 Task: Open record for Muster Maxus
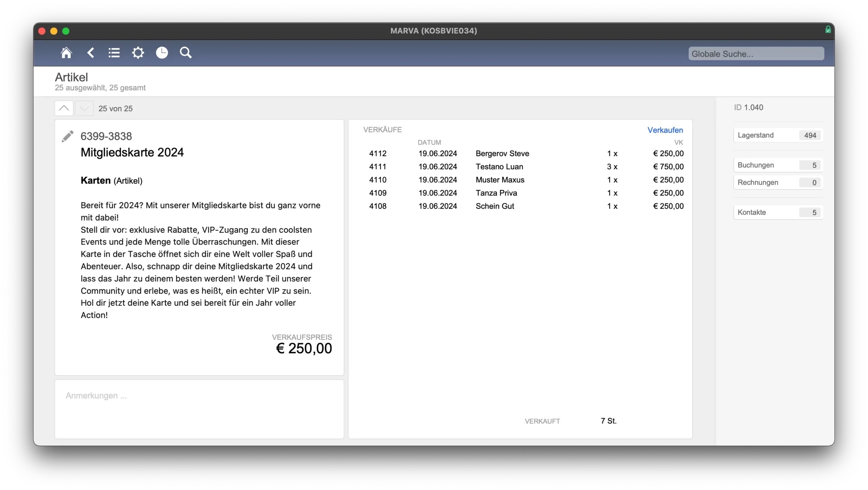pos(500,180)
